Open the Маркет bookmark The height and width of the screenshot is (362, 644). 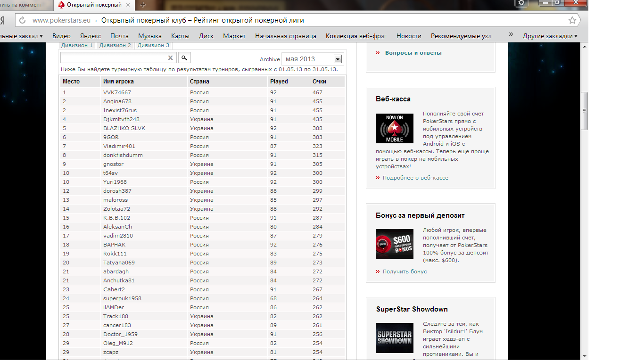[x=234, y=36]
